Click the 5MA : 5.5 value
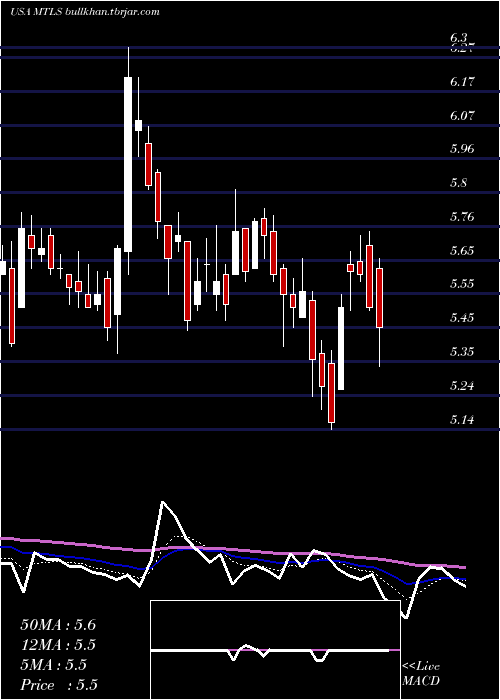 pos(53,665)
